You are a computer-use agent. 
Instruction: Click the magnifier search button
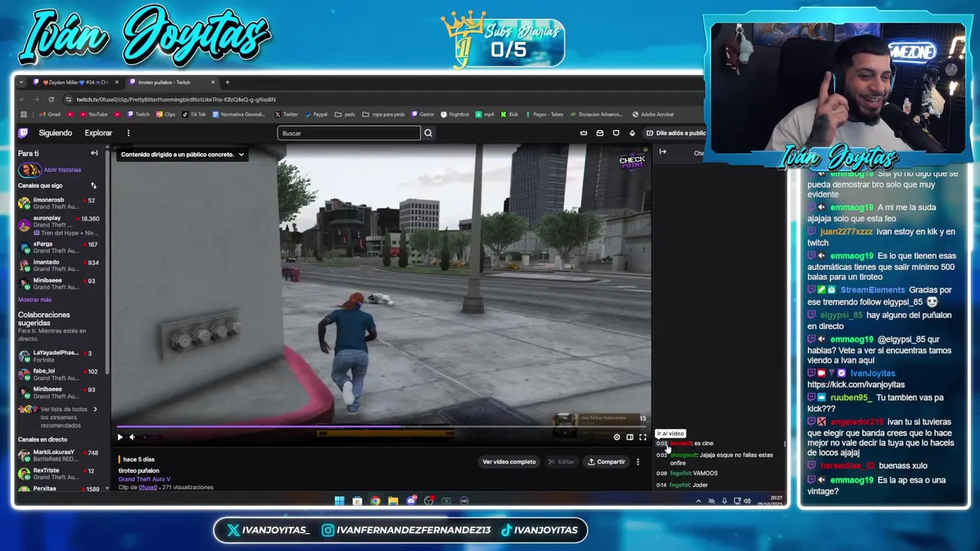pos(428,133)
